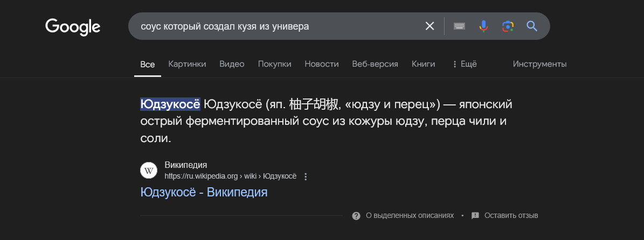Click the question mark help icon
This screenshot has width=644, height=240.
(x=356, y=216)
